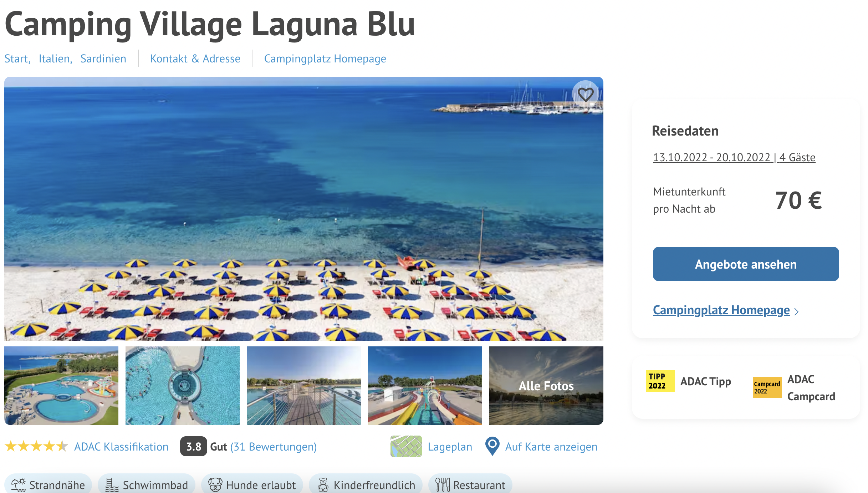The image size is (868, 493).
Task: Click the Angebote ansehen button
Action: click(746, 264)
